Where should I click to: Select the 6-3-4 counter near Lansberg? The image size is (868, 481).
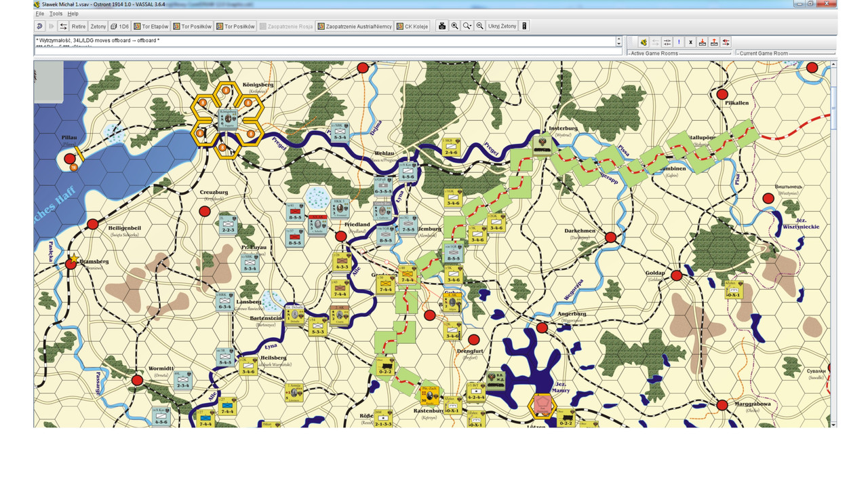(x=226, y=302)
